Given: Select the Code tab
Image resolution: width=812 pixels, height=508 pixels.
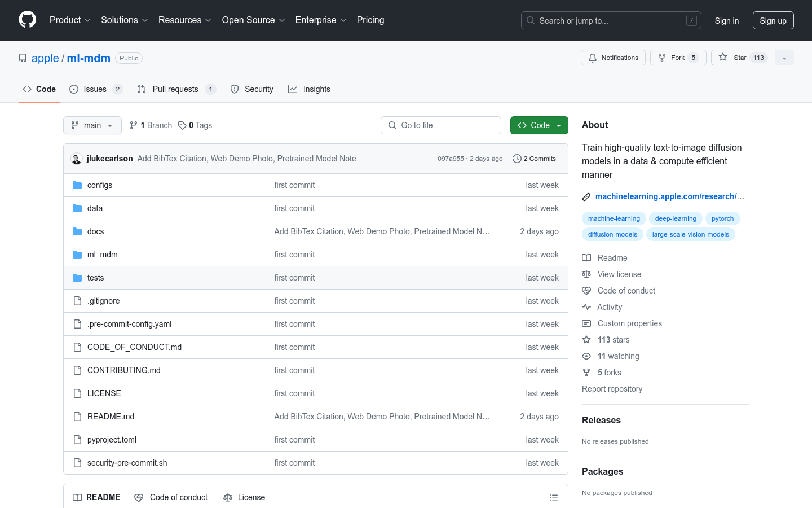Looking at the screenshot, I should (x=39, y=89).
